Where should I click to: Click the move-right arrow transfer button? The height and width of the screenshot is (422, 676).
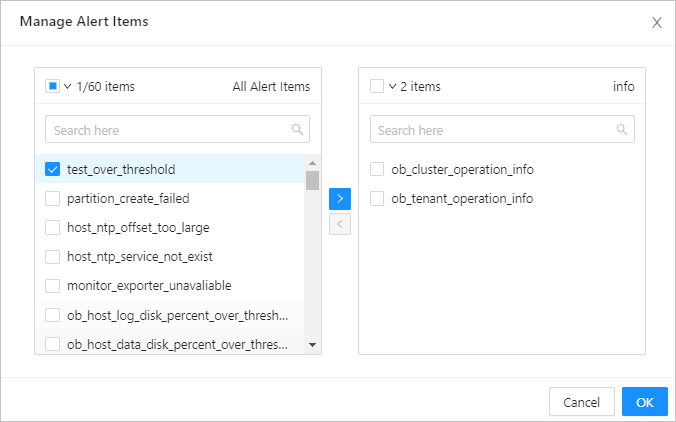pos(340,198)
